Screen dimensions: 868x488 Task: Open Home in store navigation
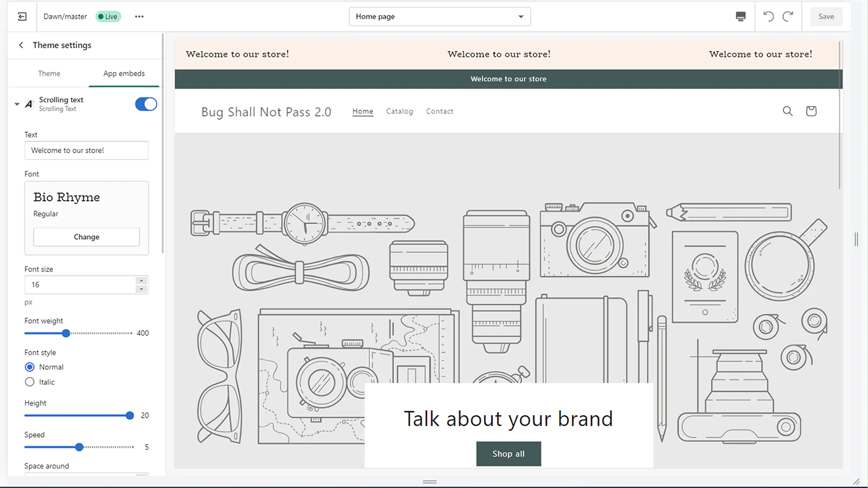[x=363, y=111]
